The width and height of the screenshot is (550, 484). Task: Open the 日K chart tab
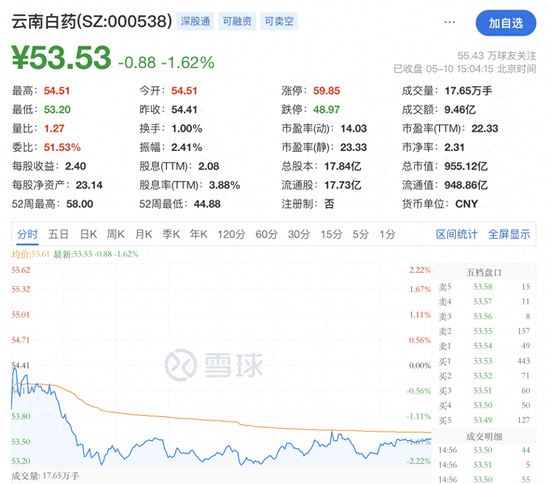click(88, 234)
